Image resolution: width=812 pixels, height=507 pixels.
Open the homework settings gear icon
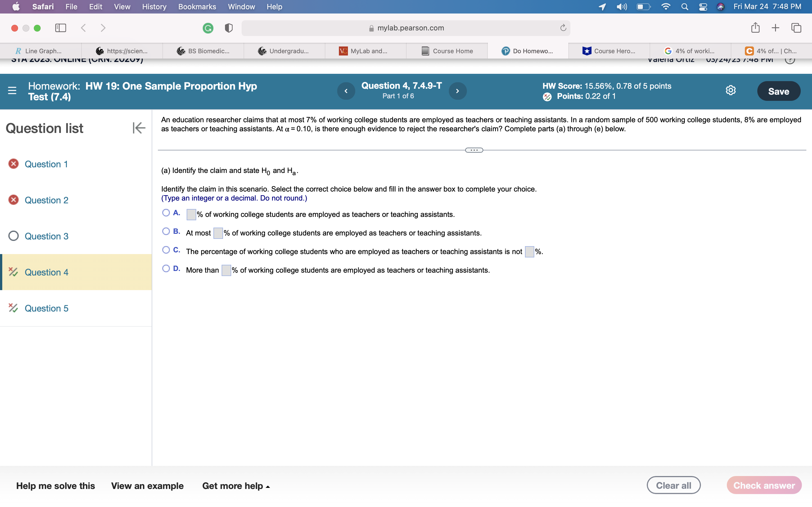(x=731, y=90)
